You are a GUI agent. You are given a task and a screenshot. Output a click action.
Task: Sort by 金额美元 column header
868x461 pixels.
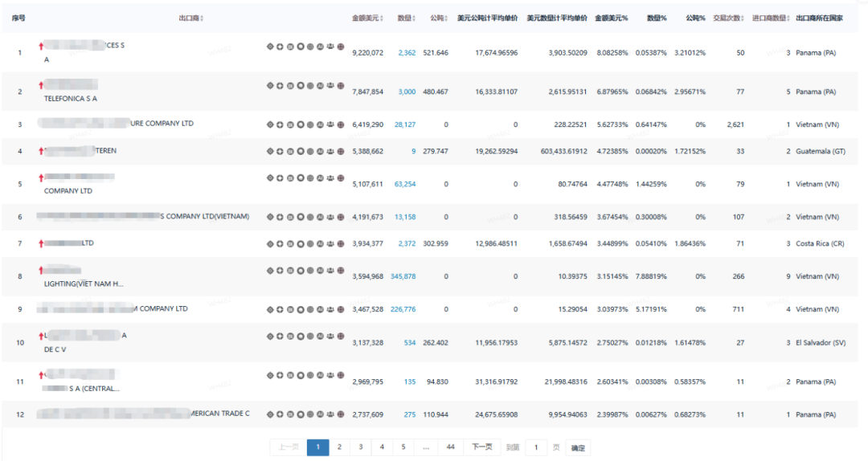[367, 18]
